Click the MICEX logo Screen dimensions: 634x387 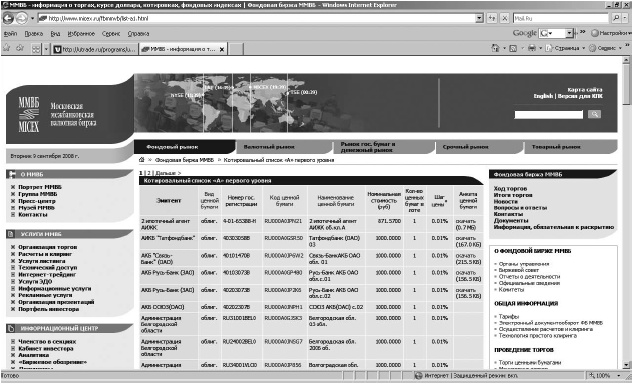coord(29,114)
